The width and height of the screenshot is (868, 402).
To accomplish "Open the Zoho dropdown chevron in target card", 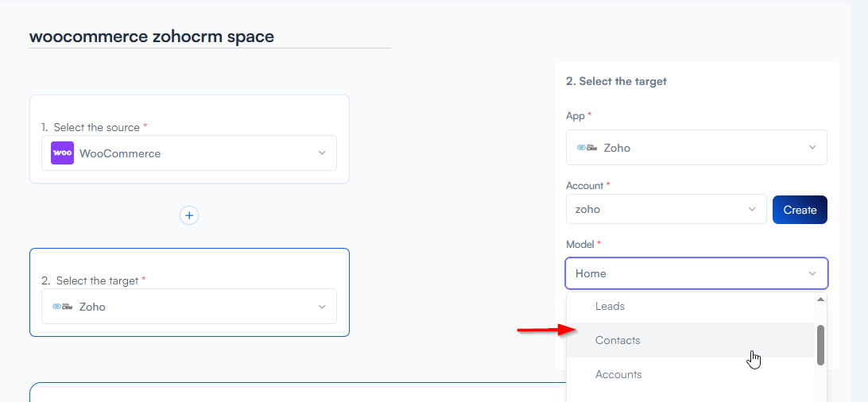I will click(x=322, y=307).
